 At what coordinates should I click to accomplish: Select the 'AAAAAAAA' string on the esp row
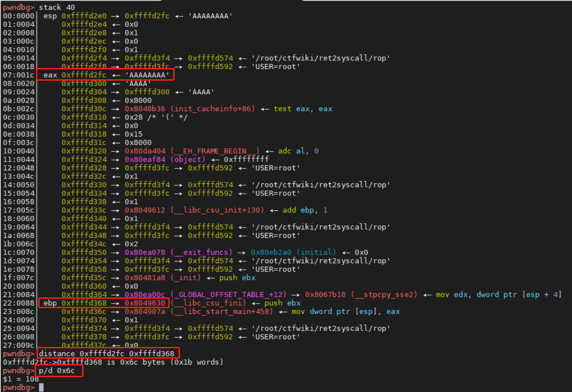pos(210,16)
